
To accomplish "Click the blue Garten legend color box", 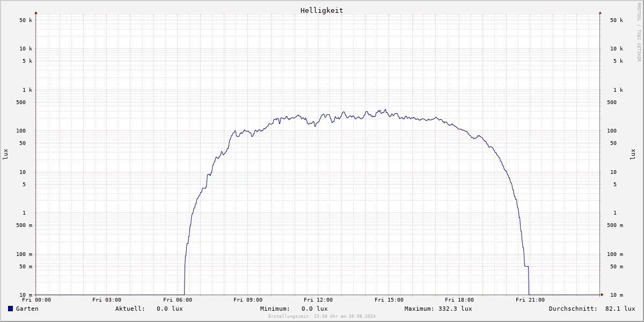I will click(10, 309).
